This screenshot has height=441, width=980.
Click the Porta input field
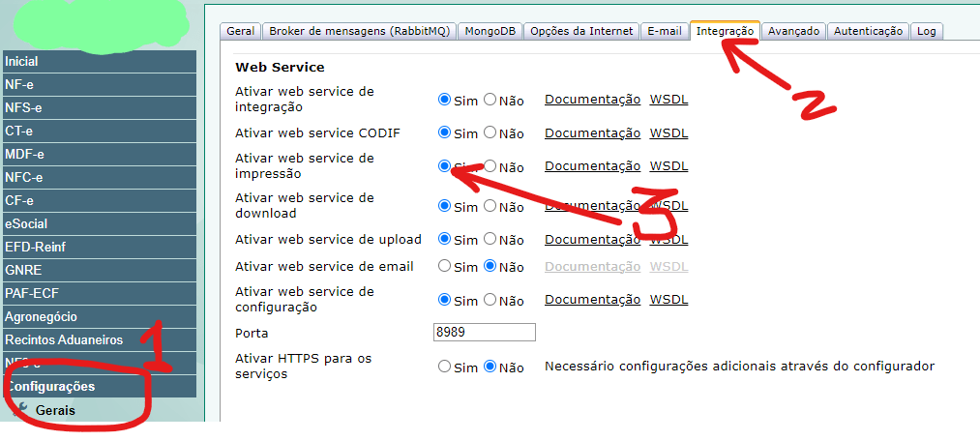485,333
